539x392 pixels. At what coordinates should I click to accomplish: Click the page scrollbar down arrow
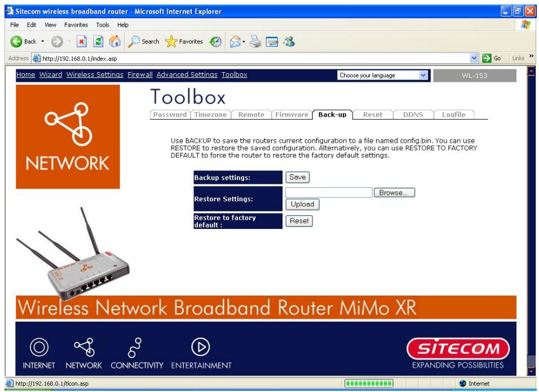click(x=532, y=371)
